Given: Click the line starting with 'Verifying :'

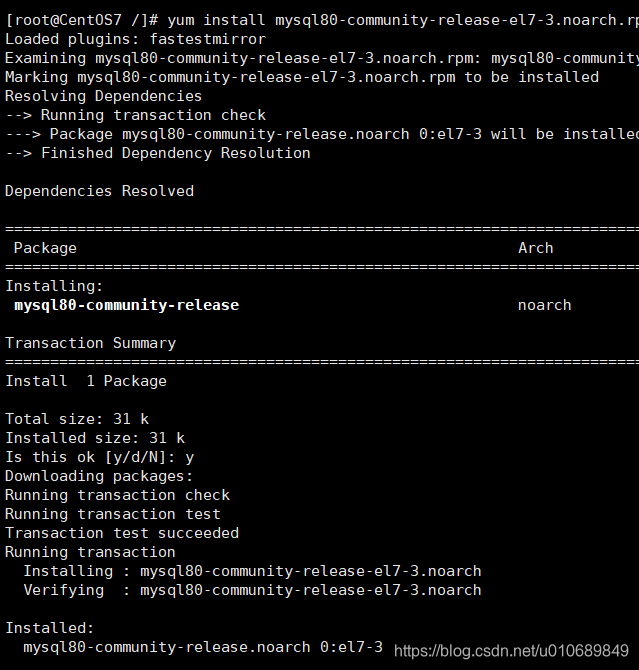Looking at the screenshot, I should [252, 590].
